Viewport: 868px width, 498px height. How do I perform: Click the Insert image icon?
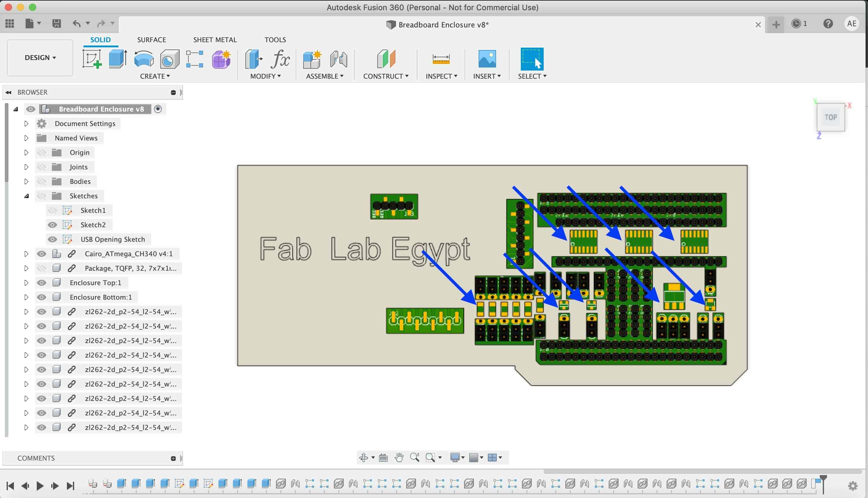[x=487, y=59]
